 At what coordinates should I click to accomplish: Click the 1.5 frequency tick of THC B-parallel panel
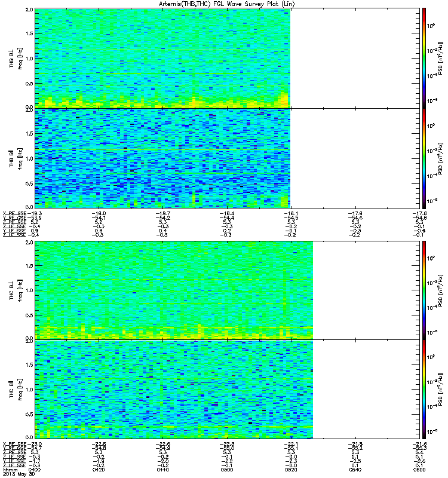[29, 364]
